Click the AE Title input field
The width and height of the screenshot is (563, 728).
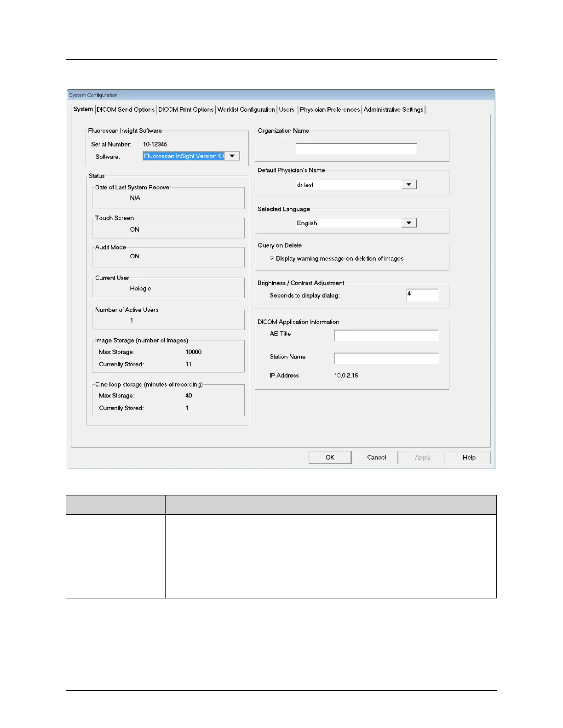[386, 336]
